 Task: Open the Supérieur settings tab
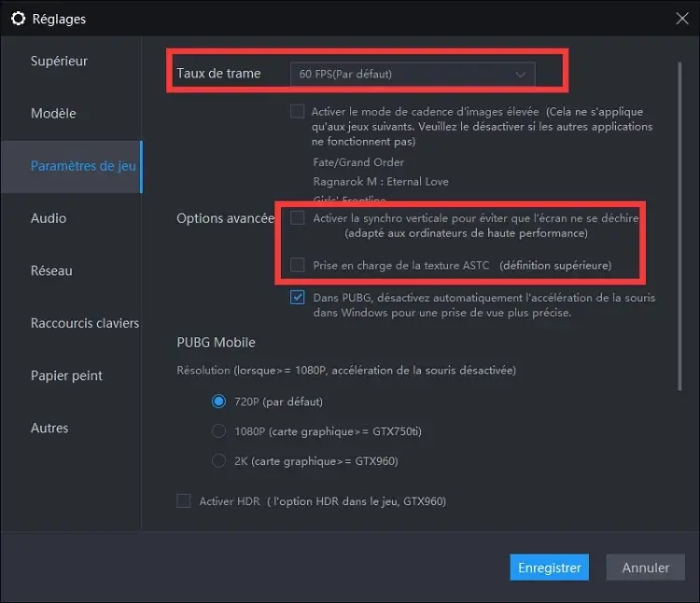point(59,61)
